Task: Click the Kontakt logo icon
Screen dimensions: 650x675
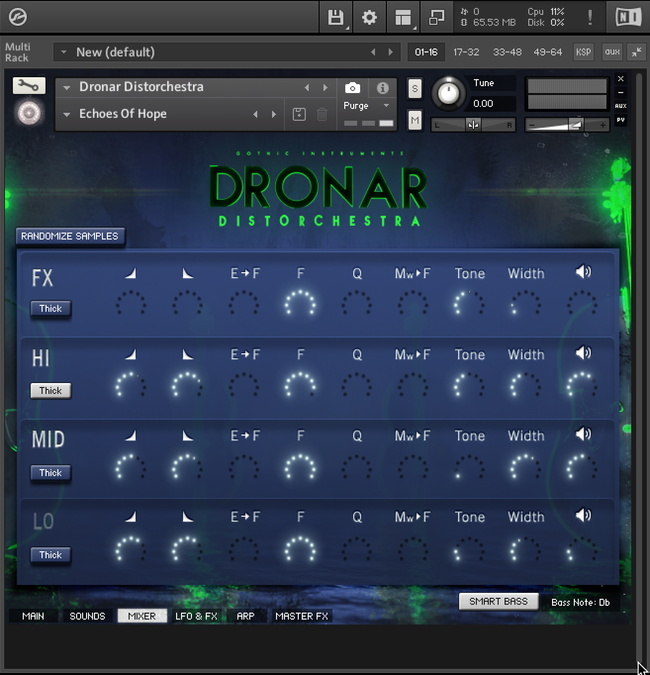Action: [x=18, y=17]
